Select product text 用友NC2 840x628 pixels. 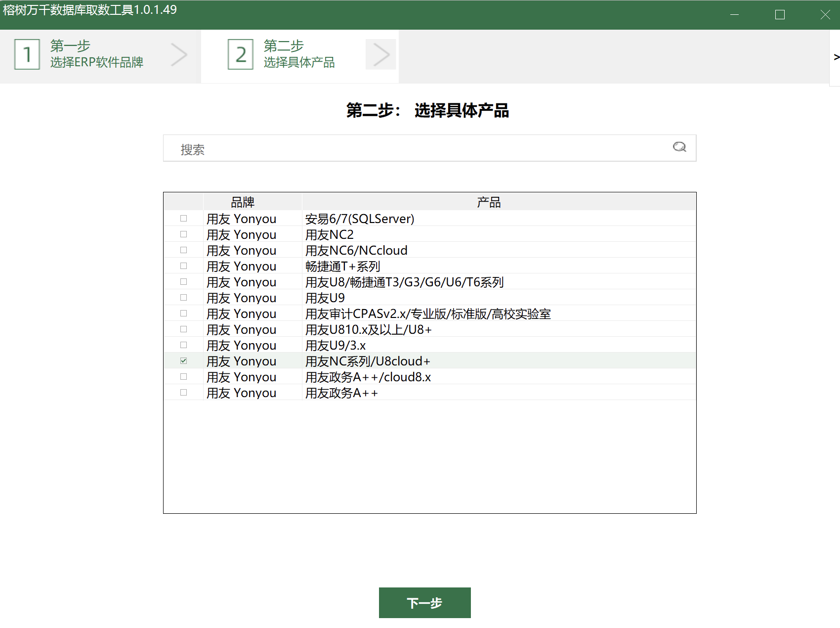click(x=330, y=234)
